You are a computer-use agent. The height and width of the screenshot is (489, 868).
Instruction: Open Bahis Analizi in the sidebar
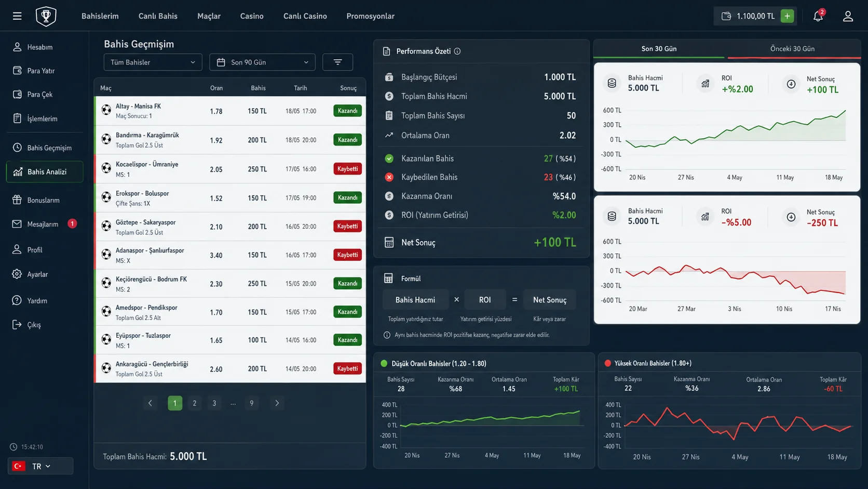(x=45, y=172)
